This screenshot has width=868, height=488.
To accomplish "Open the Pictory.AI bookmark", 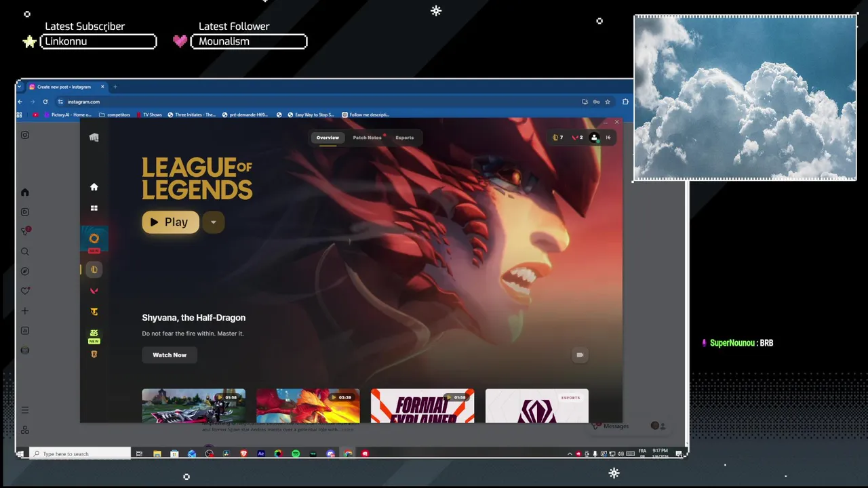I will coord(67,115).
